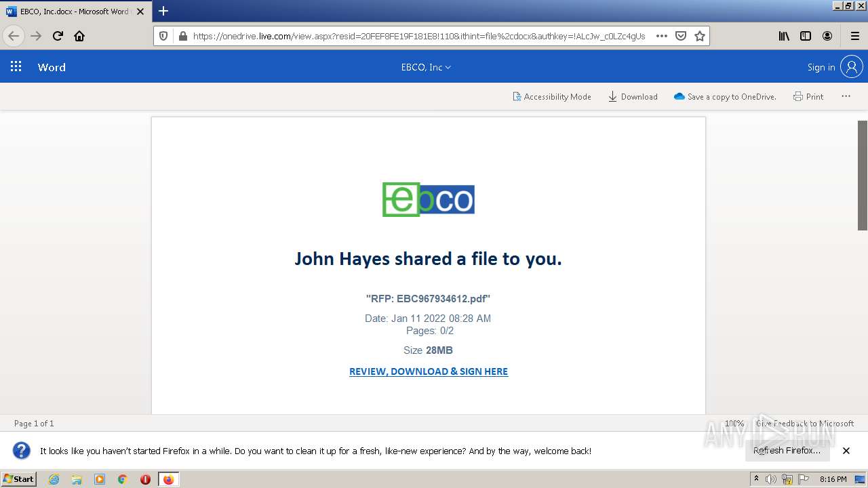Toggle the Firefox sidebar view
Image resolution: width=868 pixels, height=488 pixels.
[806, 36]
